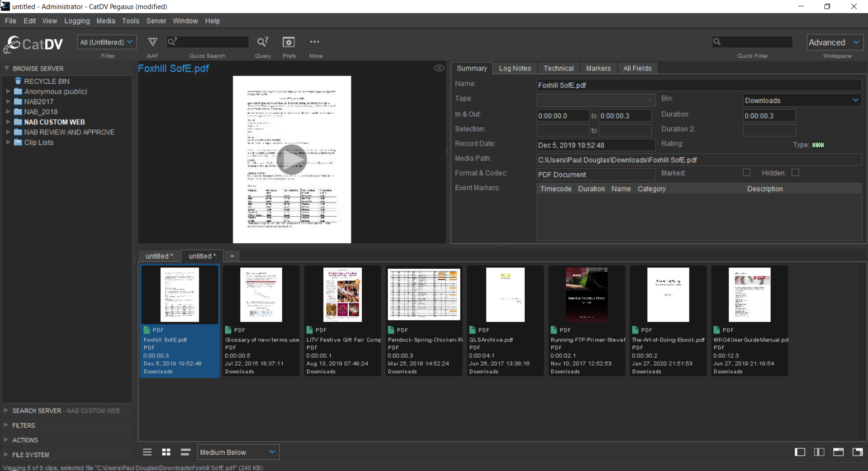The width and height of the screenshot is (868, 471).
Task: Select Glossary of new terms clip thumbnail
Action: 261,295
